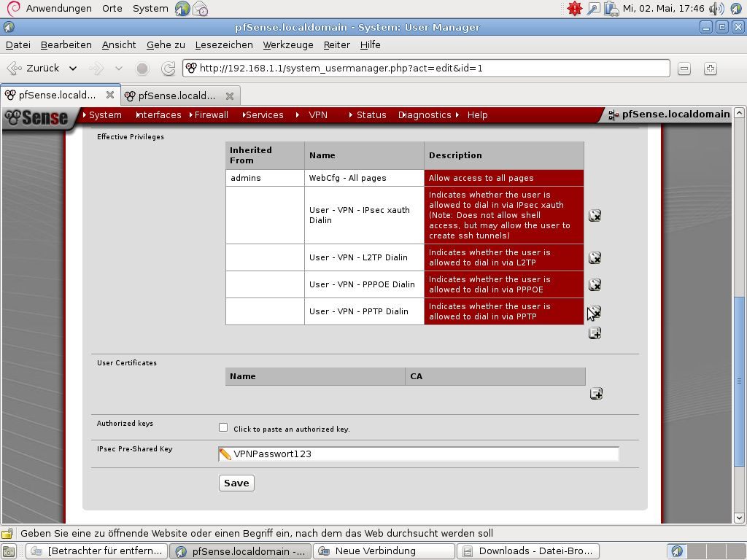
Task: Expand the pfSense Firewall menu
Action: tap(209, 114)
